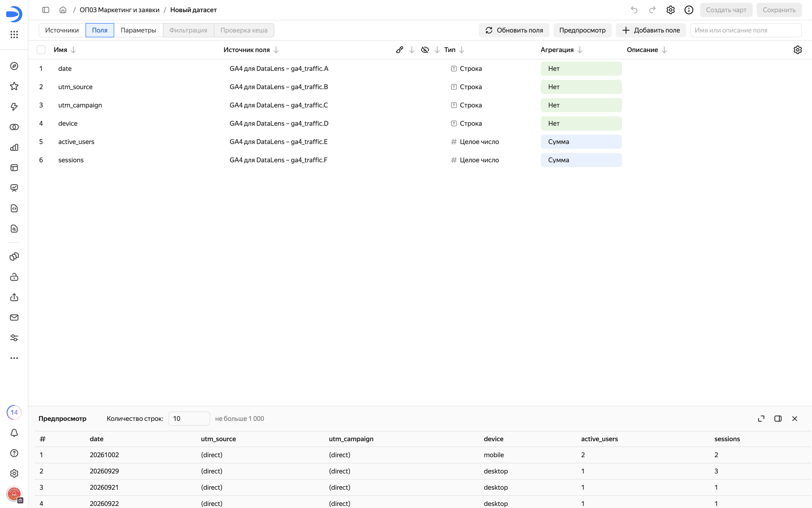This screenshot has height=508, width=812.
Task: Click the redo arrow icon
Action: pos(652,10)
